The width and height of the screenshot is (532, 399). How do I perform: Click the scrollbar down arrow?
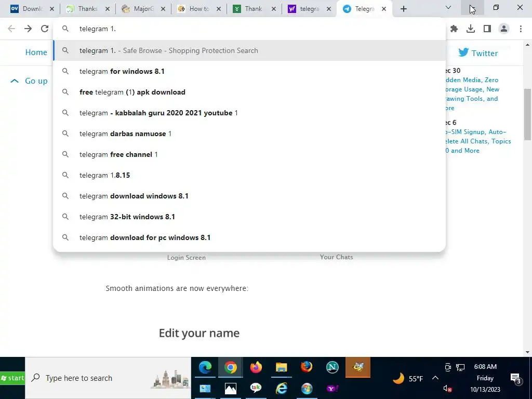[528, 352]
